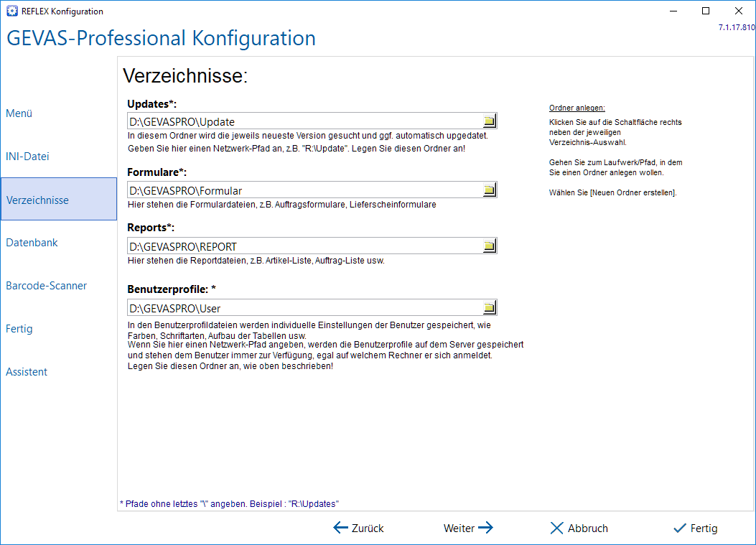Open folder browser for Updates path
This screenshot has width=756, height=545.
(x=490, y=121)
